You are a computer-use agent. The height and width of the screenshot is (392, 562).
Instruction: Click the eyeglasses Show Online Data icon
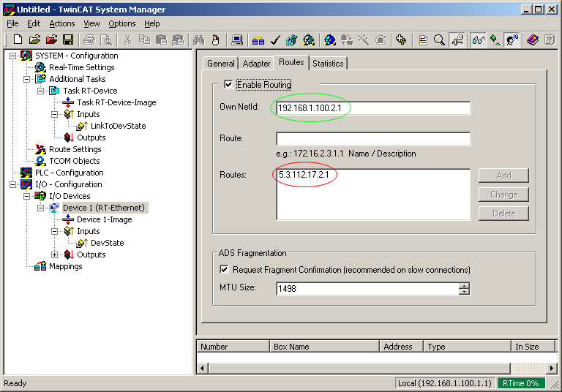478,39
